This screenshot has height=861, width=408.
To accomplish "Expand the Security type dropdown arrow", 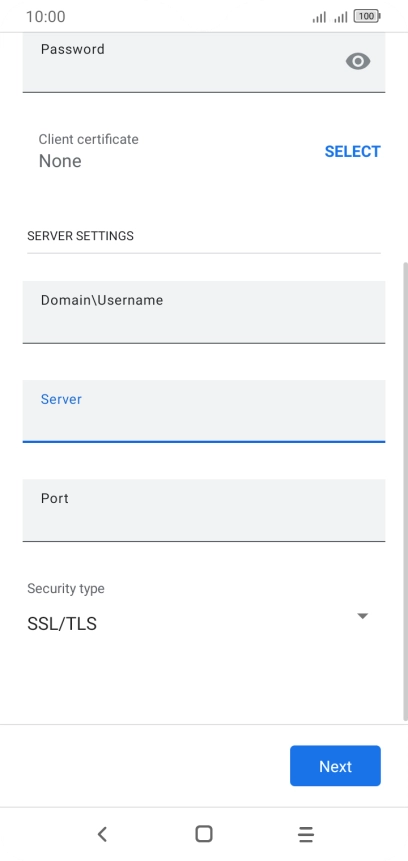I will click(362, 616).
